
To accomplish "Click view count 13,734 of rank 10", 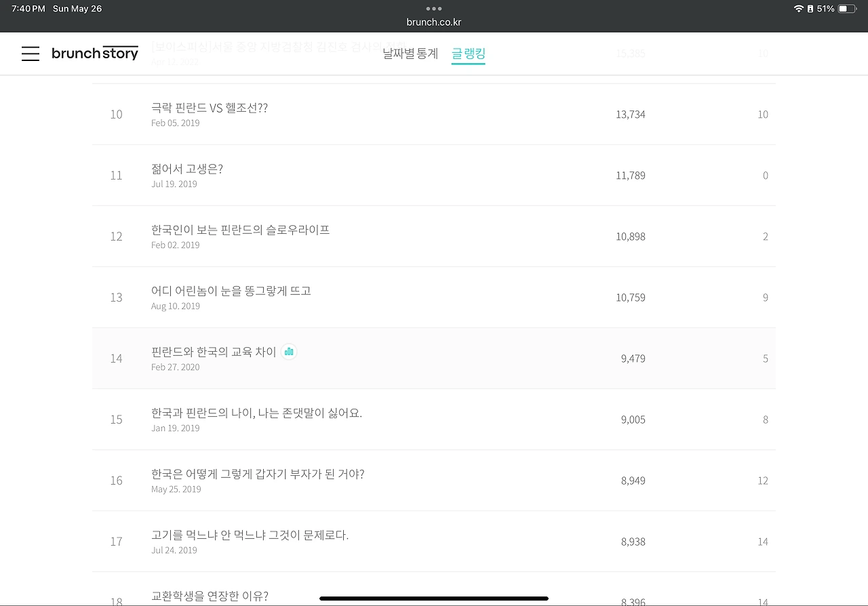I will coord(631,115).
